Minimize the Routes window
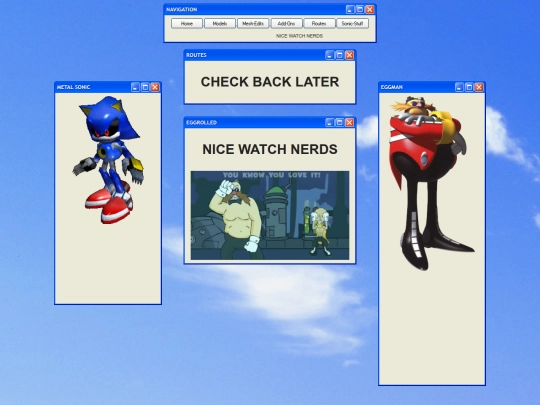This screenshot has width=540, height=405. (x=330, y=55)
